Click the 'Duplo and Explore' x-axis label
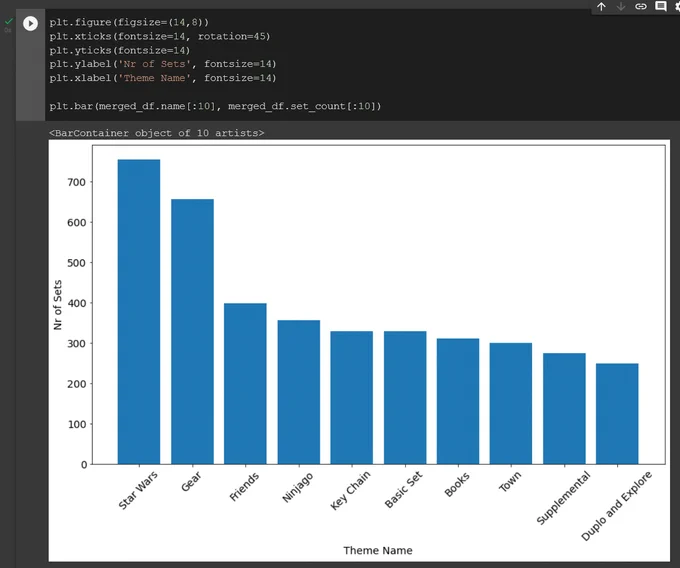 point(616,506)
